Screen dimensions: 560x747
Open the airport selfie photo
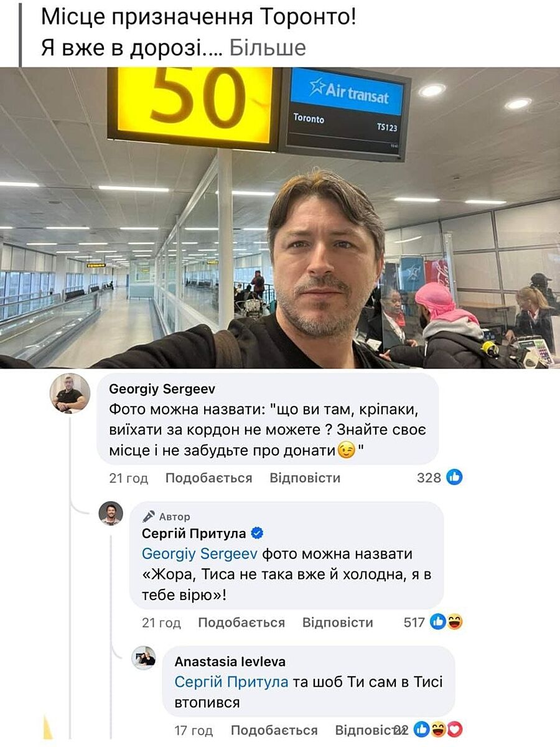280,218
